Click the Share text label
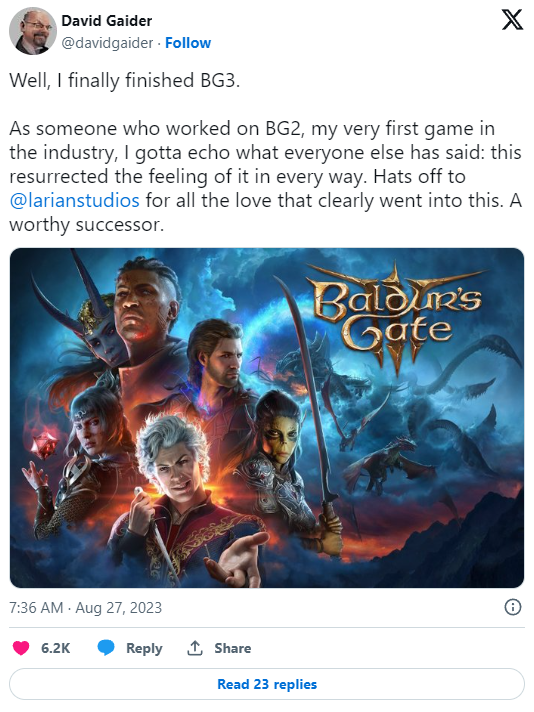 click(232, 648)
